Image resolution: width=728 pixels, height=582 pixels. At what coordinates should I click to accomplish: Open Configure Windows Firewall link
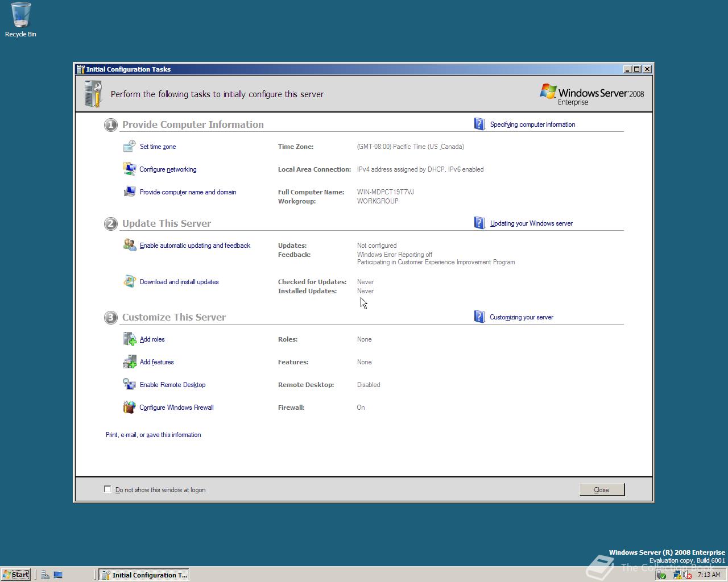pos(176,408)
